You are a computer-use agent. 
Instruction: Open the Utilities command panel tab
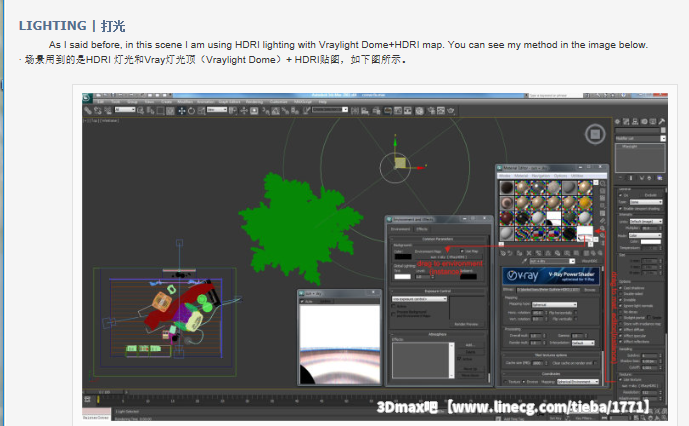click(662, 121)
